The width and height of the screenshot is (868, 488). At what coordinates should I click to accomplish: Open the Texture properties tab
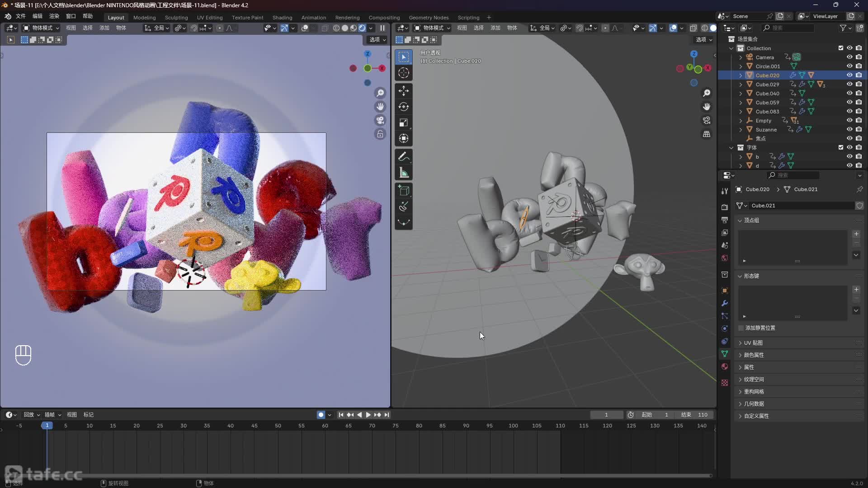[725, 383]
